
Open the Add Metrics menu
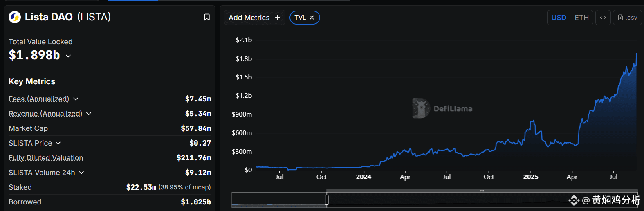click(249, 18)
